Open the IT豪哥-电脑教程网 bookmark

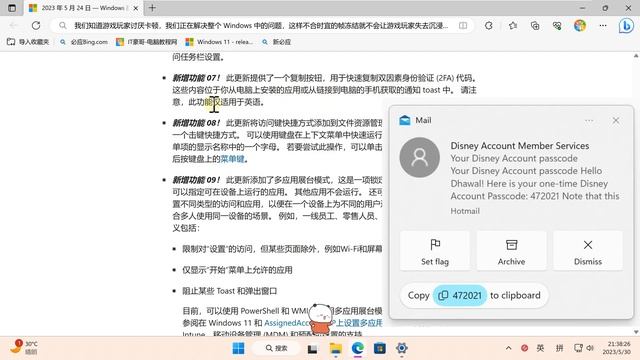(x=147, y=42)
